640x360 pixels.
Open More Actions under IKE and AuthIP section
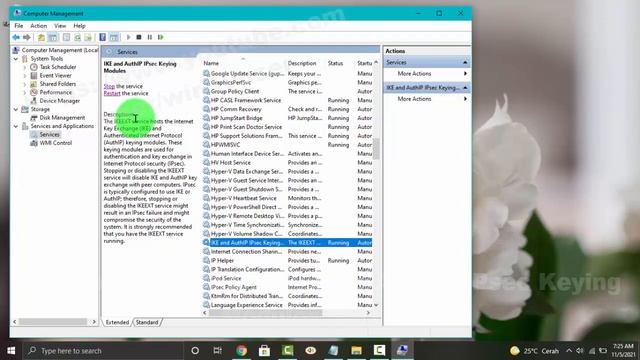(x=414, y=99)
